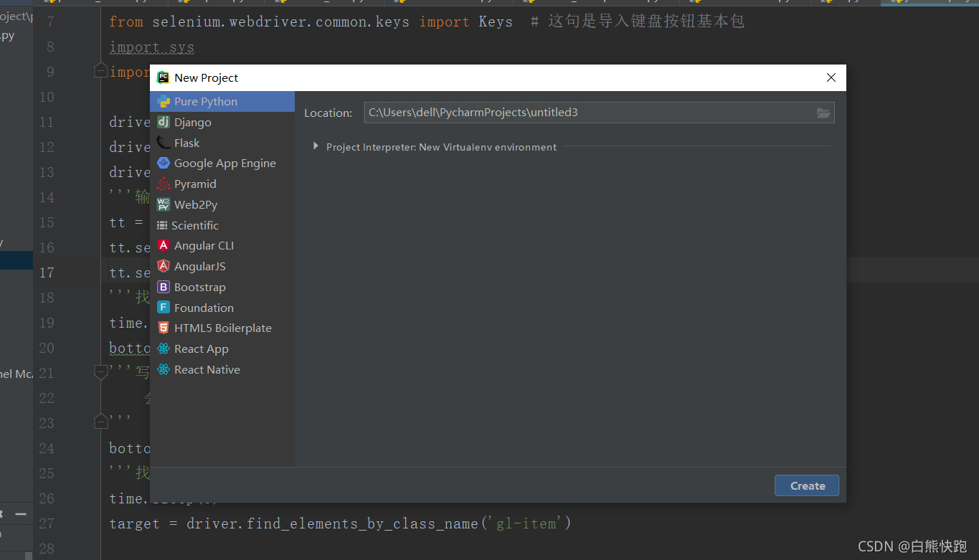Collapse code fold marker at editor line 21
Image resolution: width=979 pixels, height=560 pixels.
tap(101, 372)
